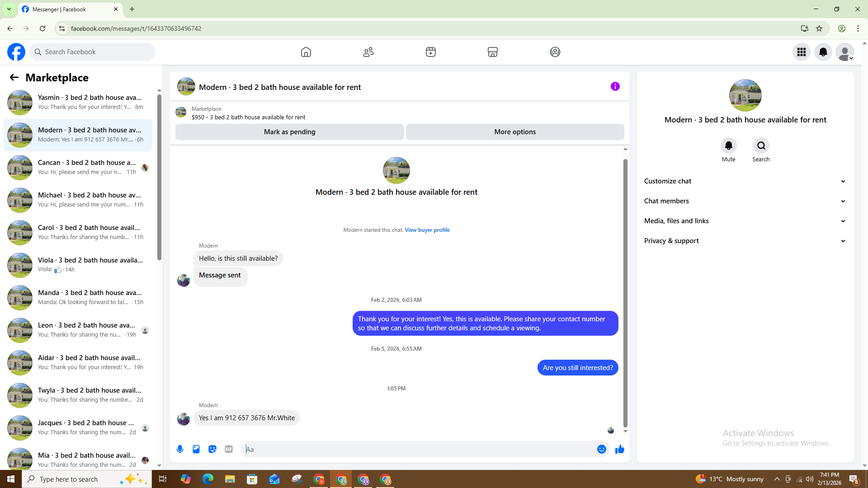Click the Mark as pending button
This screenshot has width=868, height=488.
coord(289,132)
